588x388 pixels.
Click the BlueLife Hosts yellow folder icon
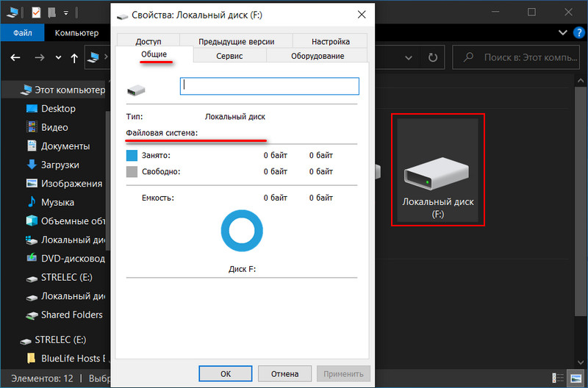31,358
